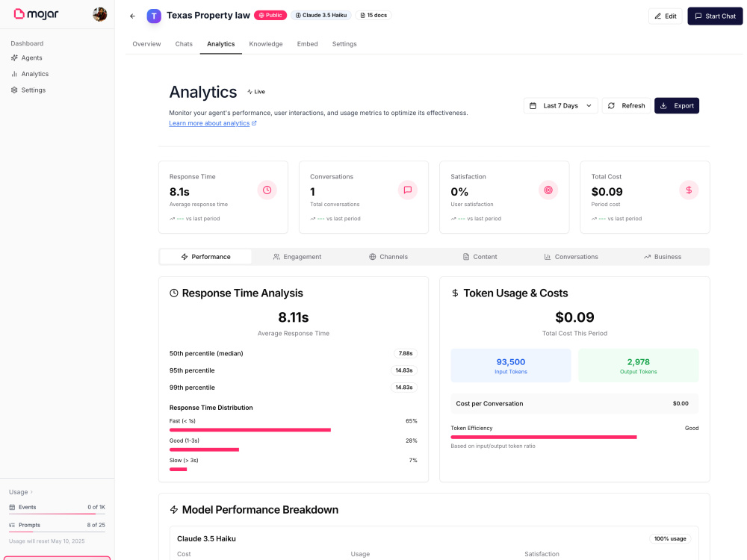
Task: Switch to the Knowledge tab
Action: click(266, 44)
